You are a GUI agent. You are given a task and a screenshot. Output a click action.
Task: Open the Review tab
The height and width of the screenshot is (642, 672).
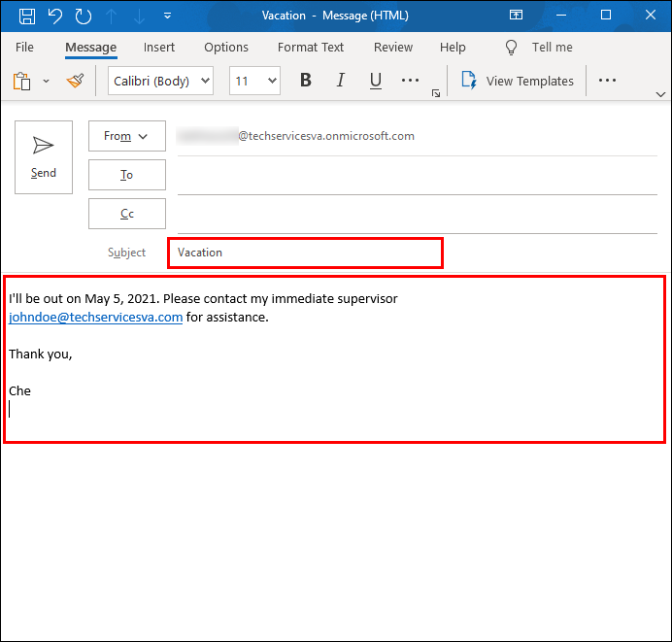[x=393, y=48]
